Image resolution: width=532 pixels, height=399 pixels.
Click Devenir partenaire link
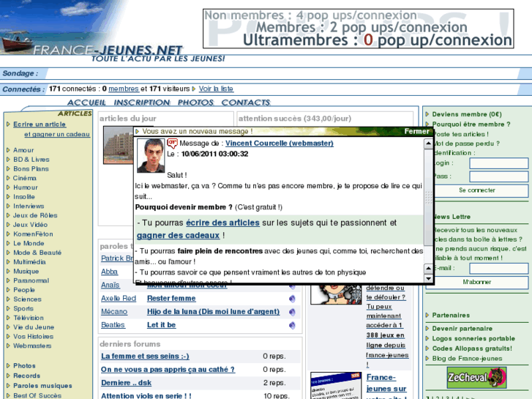462,329
